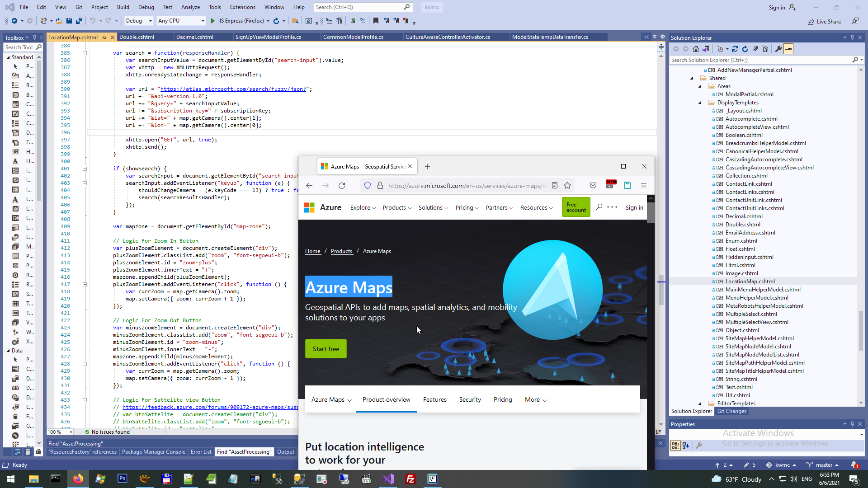Click the Save All toolbar icon
The height and width of the screenshot is (488, 868).
(79, 21)
